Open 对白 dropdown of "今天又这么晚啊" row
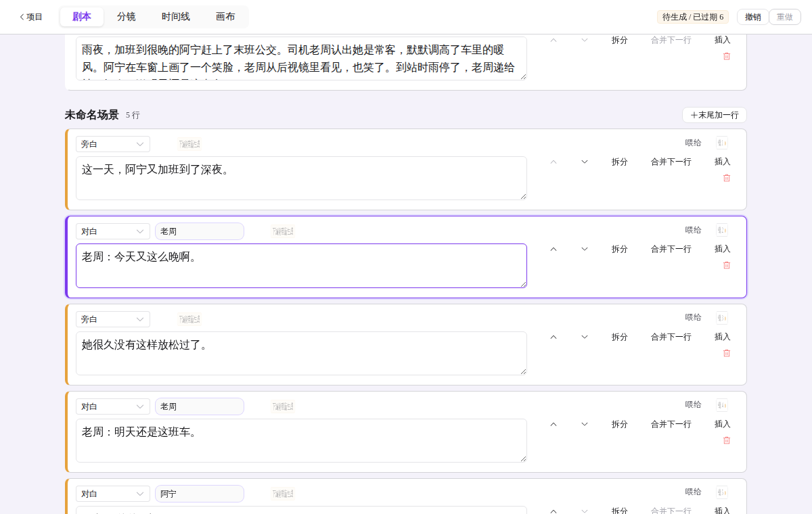Viewport: 812px width, 514px height. pos(113,231)
